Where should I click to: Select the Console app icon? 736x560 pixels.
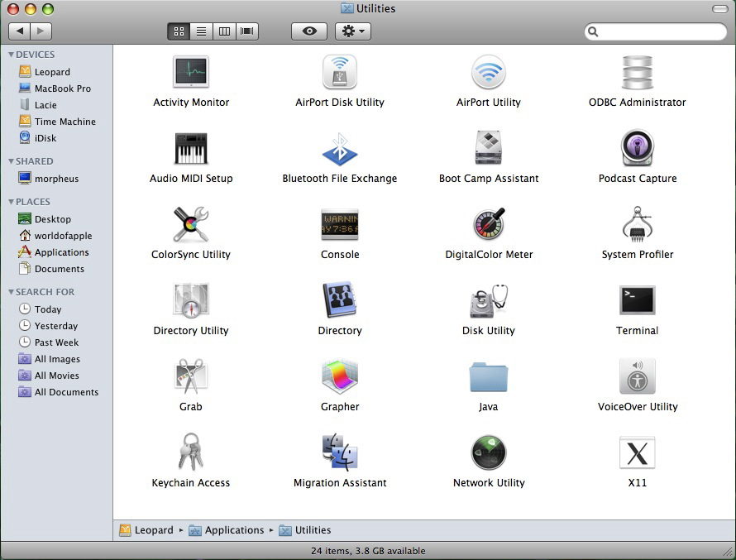(x=339, y=224)
